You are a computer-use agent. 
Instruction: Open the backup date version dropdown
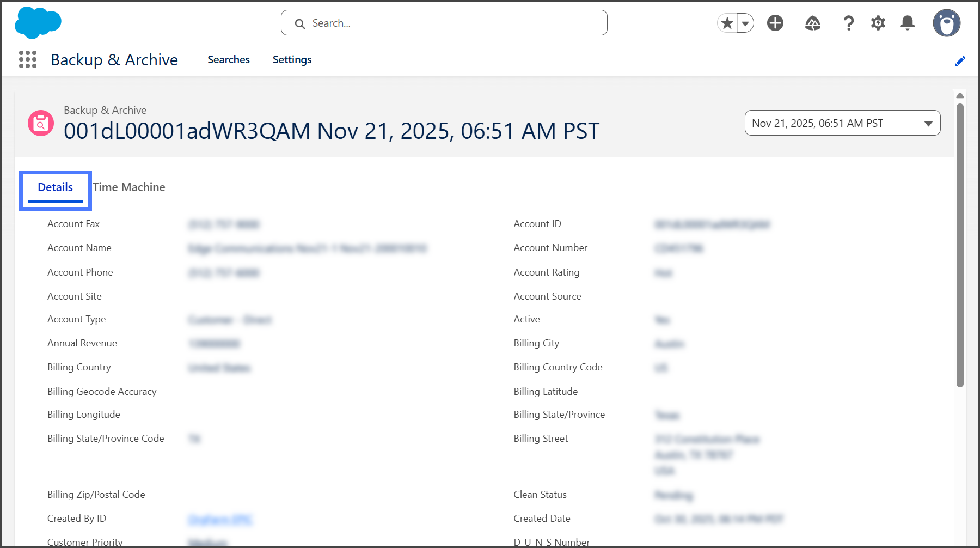tap(842, 123)
